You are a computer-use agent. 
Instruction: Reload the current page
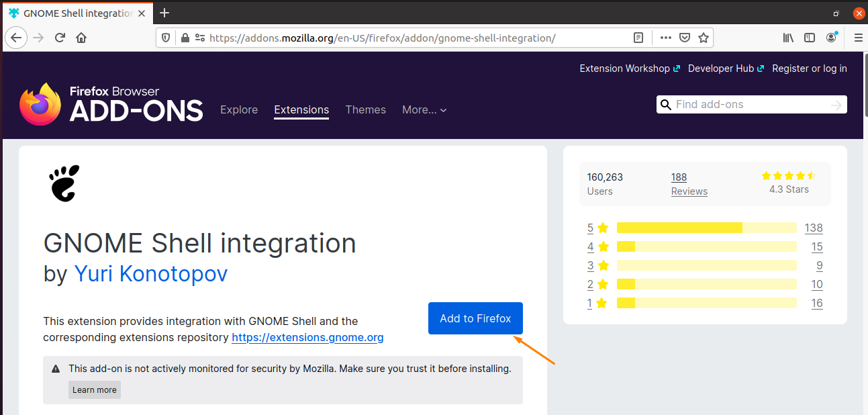click(x=60, y=38)
